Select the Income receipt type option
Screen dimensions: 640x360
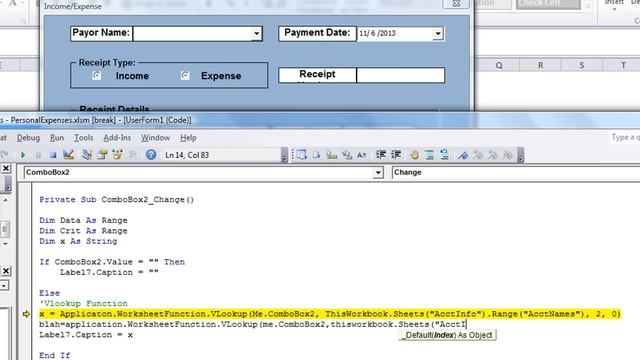(96, 76)
